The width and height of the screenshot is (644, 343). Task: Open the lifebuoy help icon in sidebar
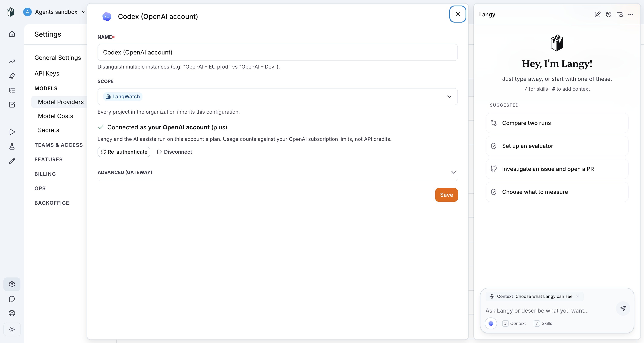point(12,313)
